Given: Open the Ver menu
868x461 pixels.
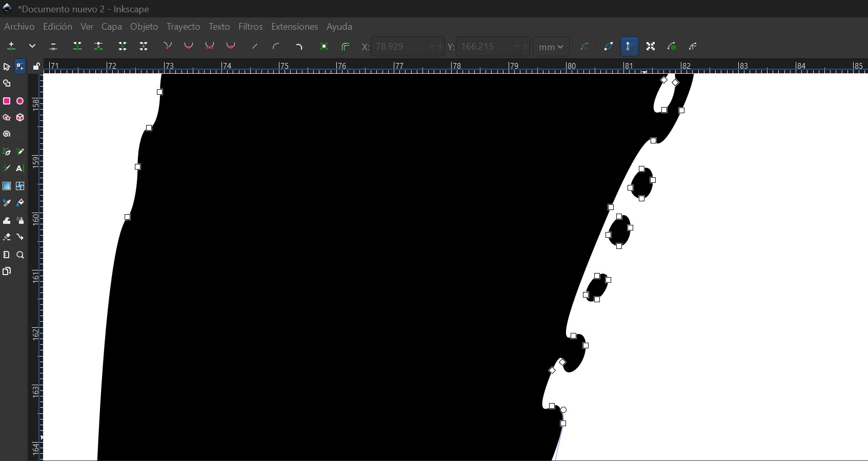Looking at the screenshot, I should point(87,27).
